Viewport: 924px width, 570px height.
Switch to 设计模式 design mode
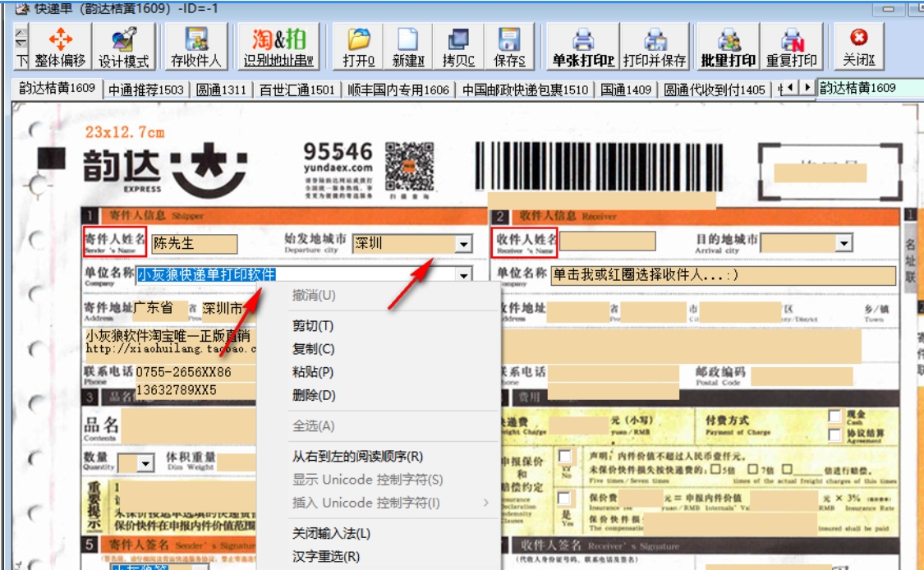[x=124, y=47]
